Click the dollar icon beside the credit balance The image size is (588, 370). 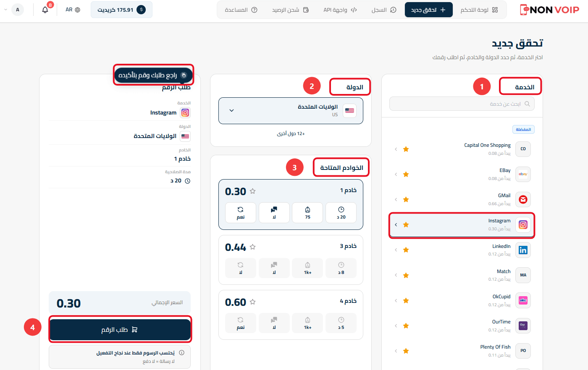141,10
